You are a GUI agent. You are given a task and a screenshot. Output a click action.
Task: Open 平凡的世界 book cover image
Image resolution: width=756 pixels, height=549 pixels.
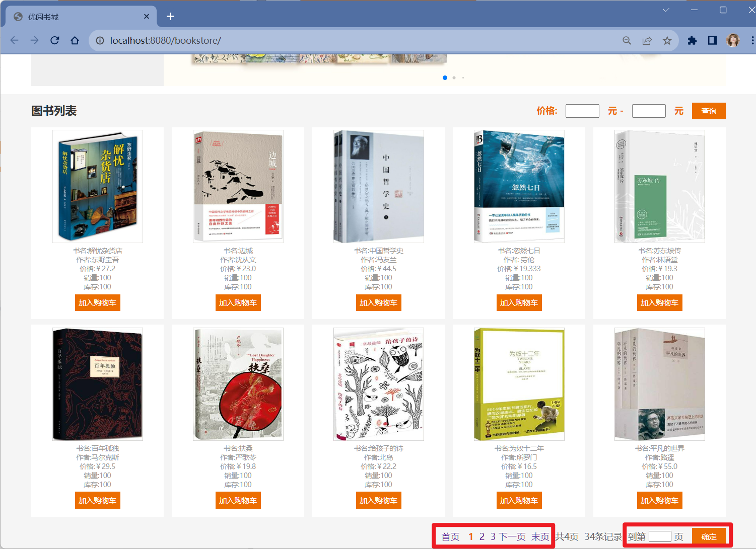[x=660, y=384]
